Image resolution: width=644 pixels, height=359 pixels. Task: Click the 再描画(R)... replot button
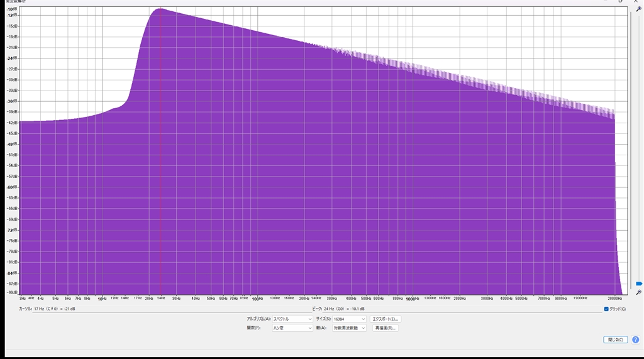tap(386, 328)
